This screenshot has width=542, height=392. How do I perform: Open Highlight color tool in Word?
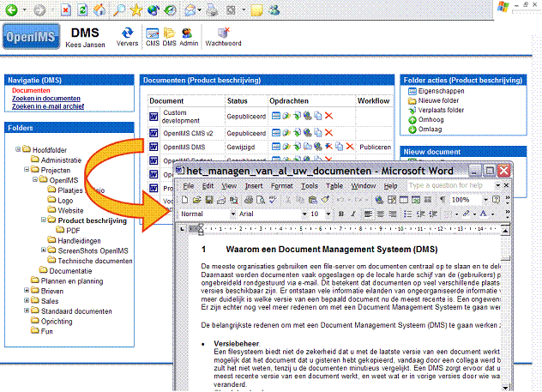[x=466, y=214]
